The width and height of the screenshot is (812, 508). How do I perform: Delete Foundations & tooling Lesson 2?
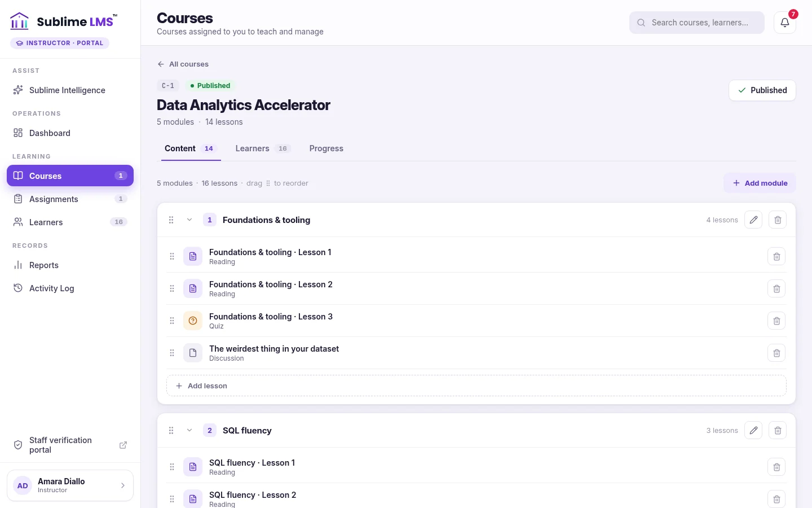(776, 289)
